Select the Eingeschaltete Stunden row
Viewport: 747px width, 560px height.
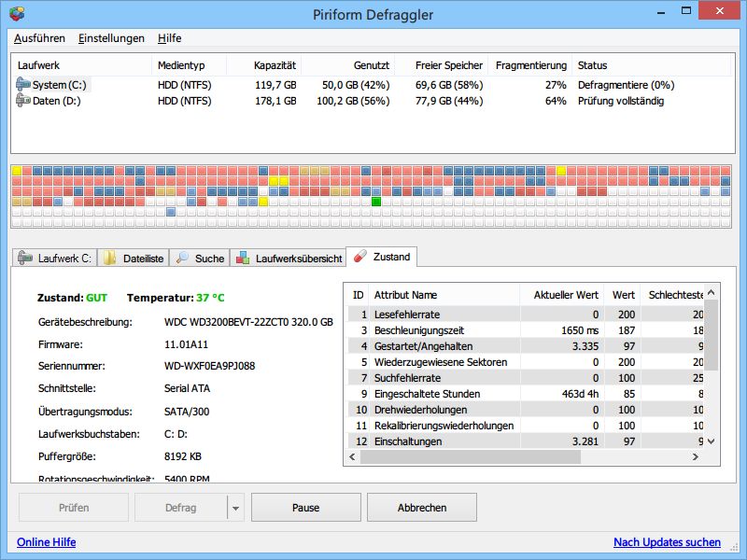coord(526,394)
